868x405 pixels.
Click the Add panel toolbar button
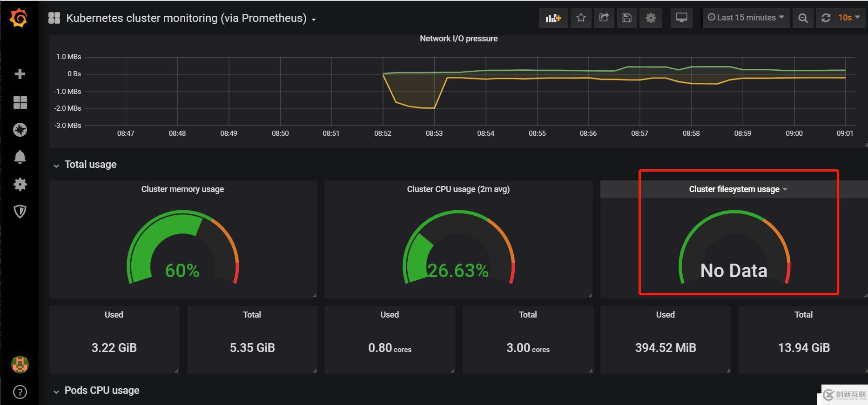pyautogui.click(x=553, y=18)
